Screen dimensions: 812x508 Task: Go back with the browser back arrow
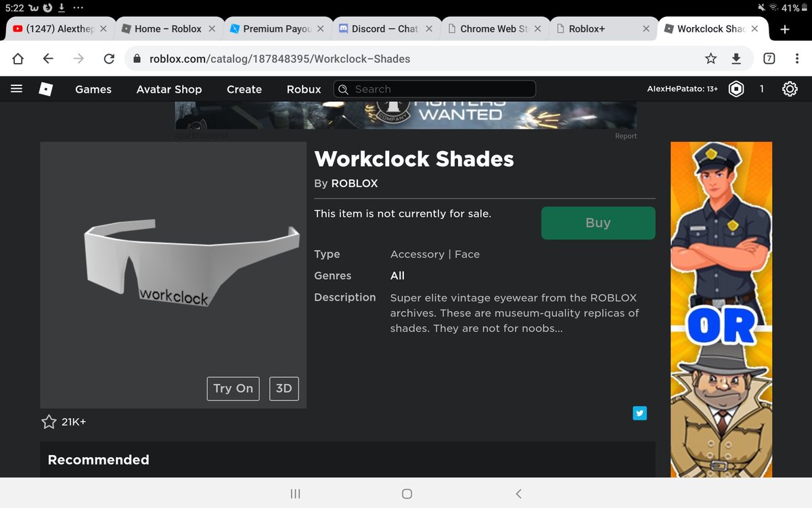pos(48,59)
